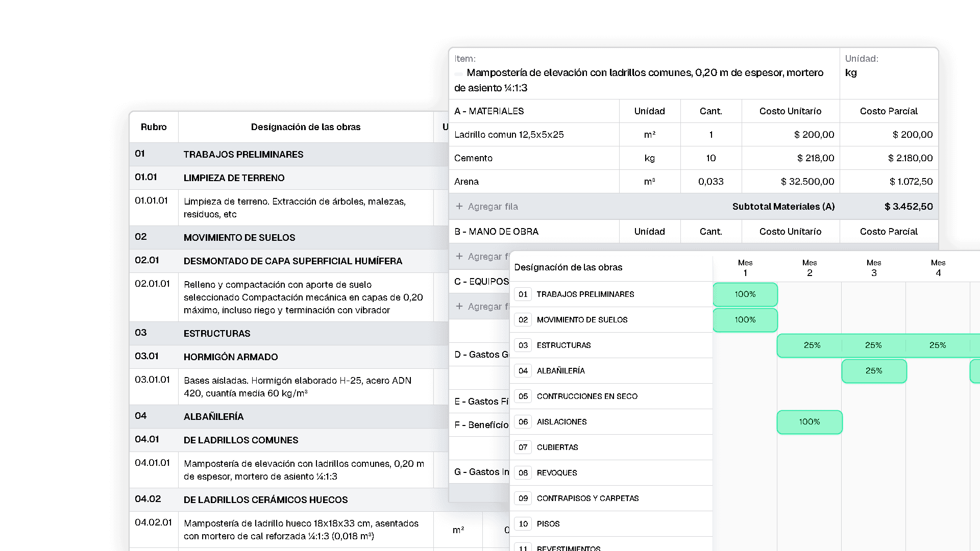This screenshot has height=551, width=980.
Task: Click Agregar fila under Mano de Obra
Action: pos(481,257)
